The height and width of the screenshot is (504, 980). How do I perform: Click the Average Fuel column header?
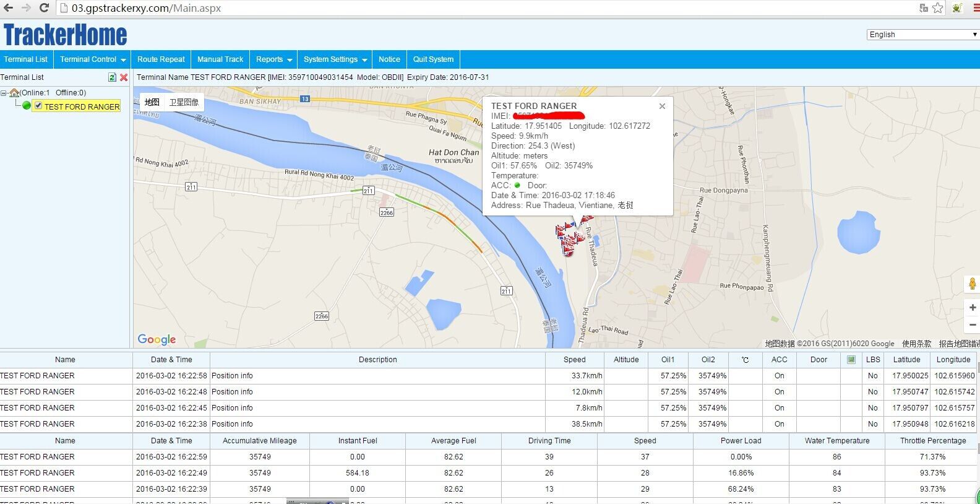point(453,441)
